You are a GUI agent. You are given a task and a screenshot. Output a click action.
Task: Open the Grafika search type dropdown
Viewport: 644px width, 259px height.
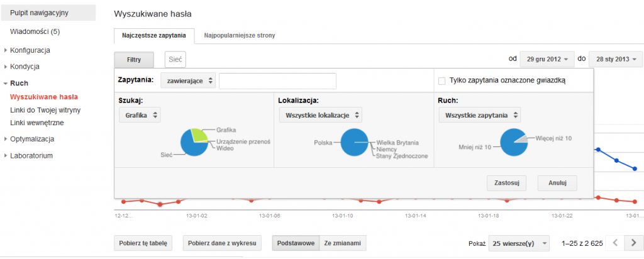(x=140, y=115)
